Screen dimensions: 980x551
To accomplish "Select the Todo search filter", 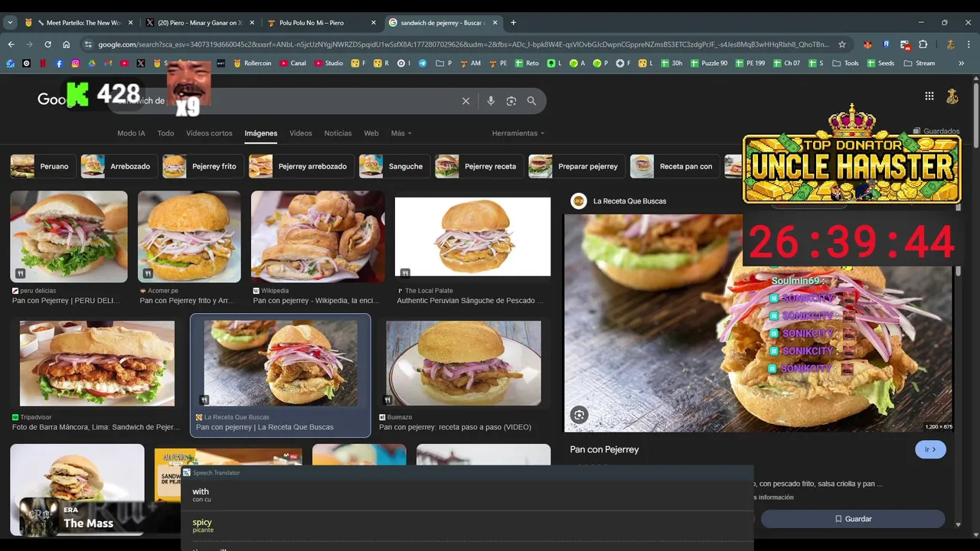I will [x=165, y=133].
